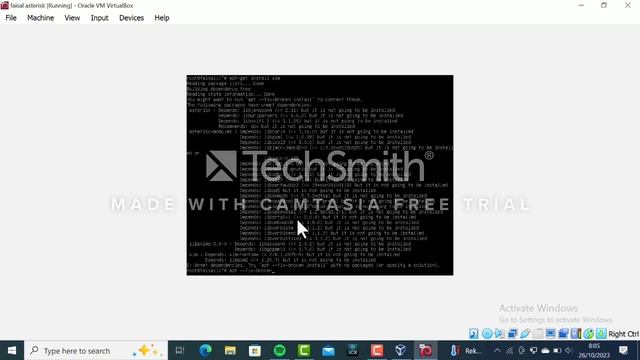Open the notification center icon
Image resolution: width=640 pixels, height=360 pixels.
coord(623,350)
